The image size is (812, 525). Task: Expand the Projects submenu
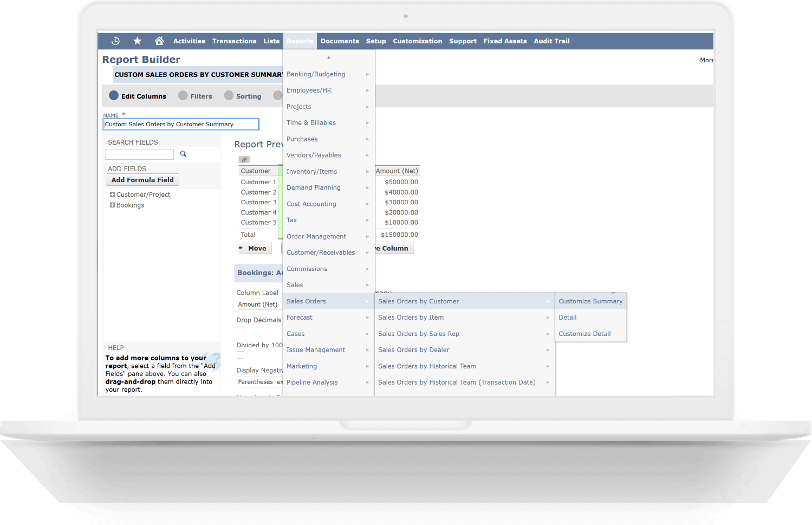pyautogui.click(x=328, y=107)
